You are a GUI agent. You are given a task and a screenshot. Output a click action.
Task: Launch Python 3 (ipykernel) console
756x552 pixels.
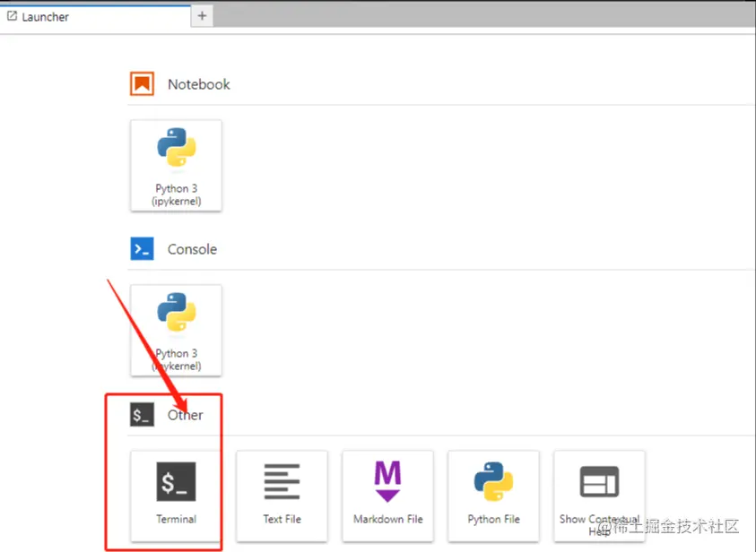point(176,331)
